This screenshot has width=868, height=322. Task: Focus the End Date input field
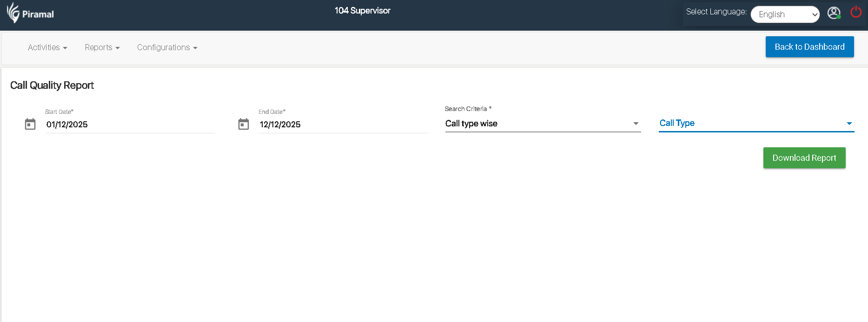[x=343, y=125]
